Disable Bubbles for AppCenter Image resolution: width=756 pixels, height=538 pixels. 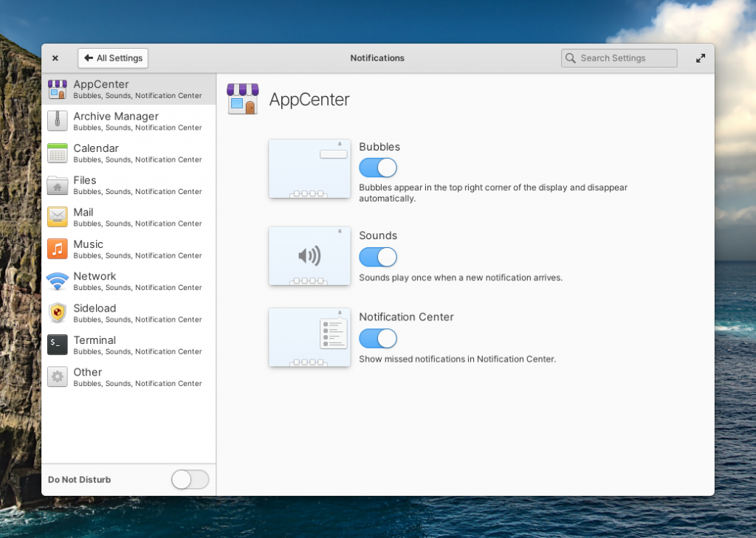[378, 168]
